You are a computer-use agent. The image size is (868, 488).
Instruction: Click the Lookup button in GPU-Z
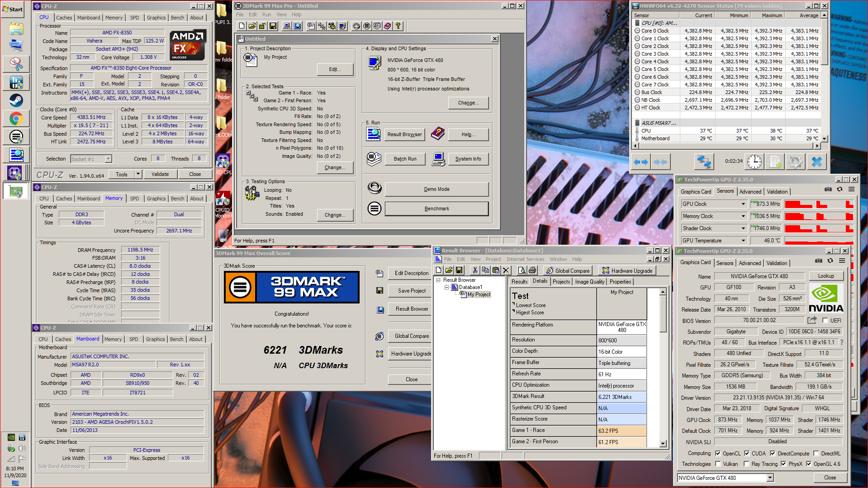(825, 276)
